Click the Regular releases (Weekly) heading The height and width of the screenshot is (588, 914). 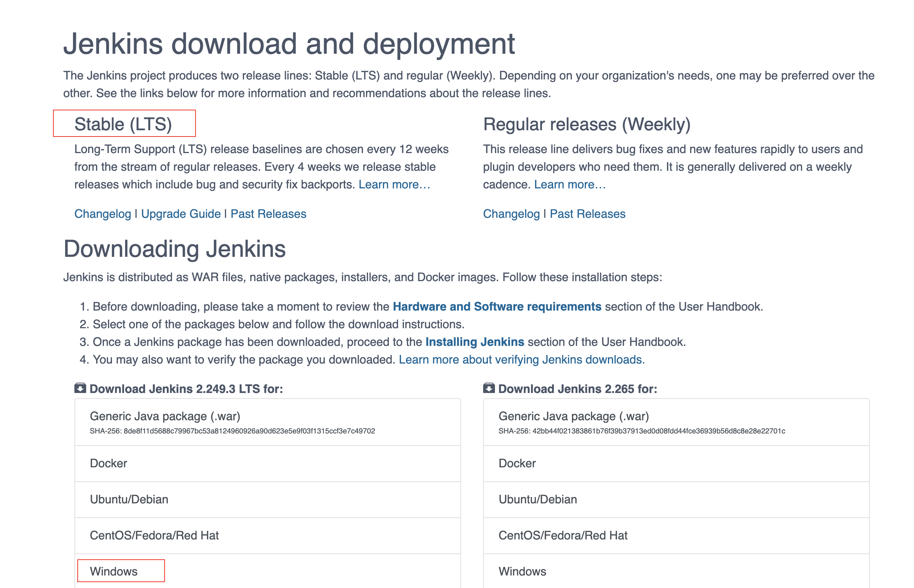587,124
